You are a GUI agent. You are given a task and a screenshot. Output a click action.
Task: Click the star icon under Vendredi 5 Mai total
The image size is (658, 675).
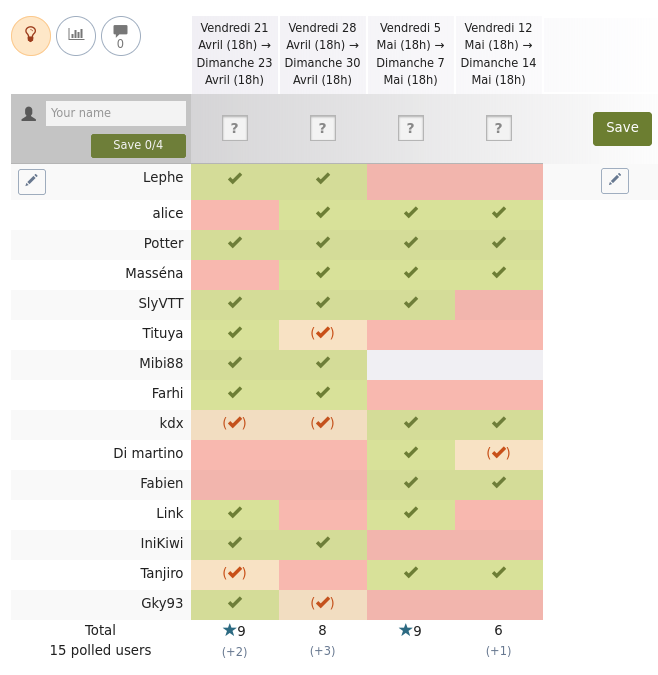click(x=405, y=630)
